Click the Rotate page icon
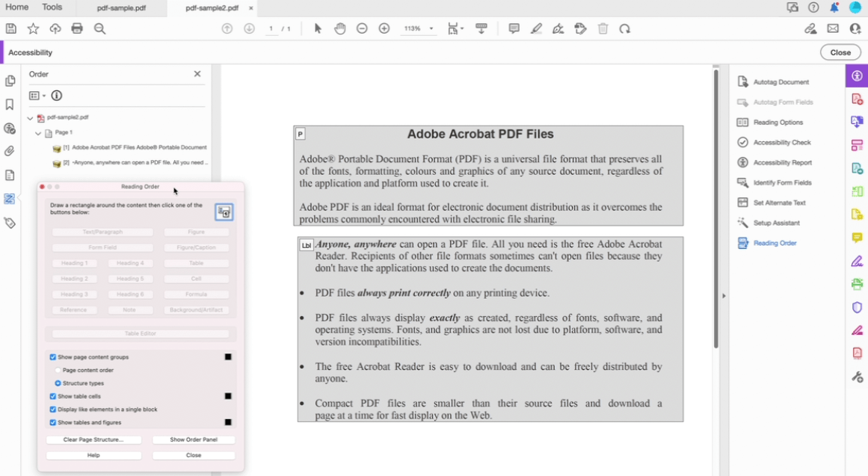Viewport: 868px width, 476px height. tap(625, 29)
